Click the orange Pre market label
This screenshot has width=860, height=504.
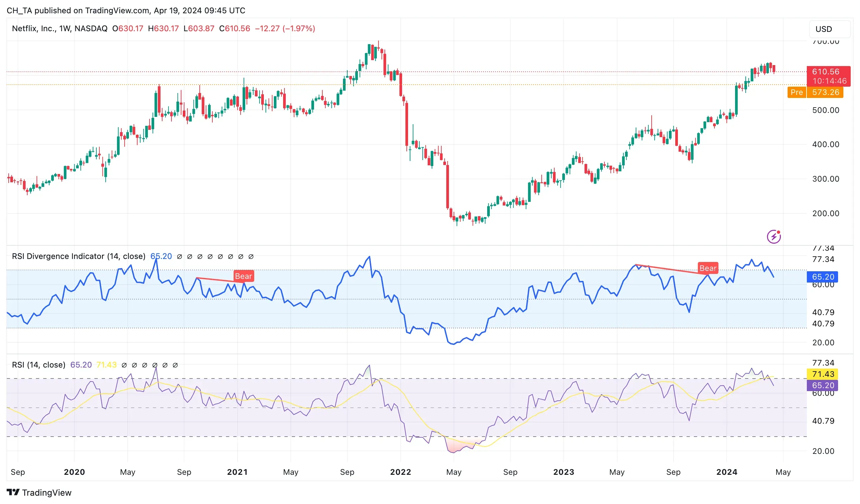(797, 92)
